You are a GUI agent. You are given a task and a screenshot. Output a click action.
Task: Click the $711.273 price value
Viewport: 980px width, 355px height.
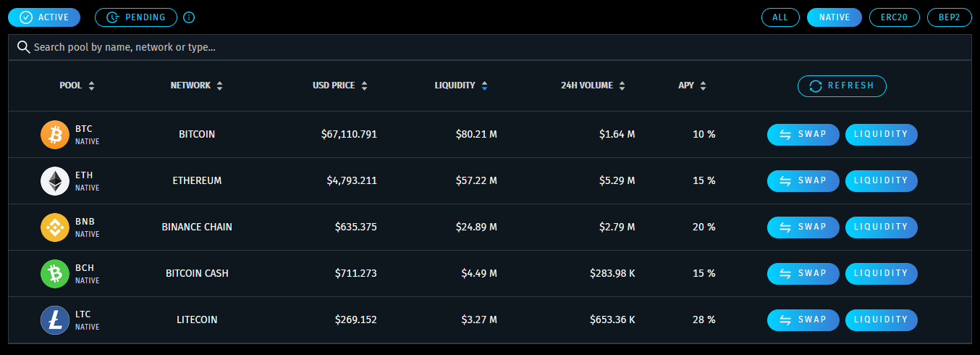[356, 274]
